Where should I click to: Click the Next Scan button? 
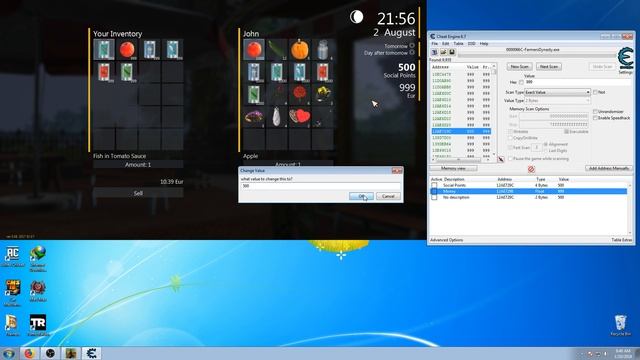[549, 67]
